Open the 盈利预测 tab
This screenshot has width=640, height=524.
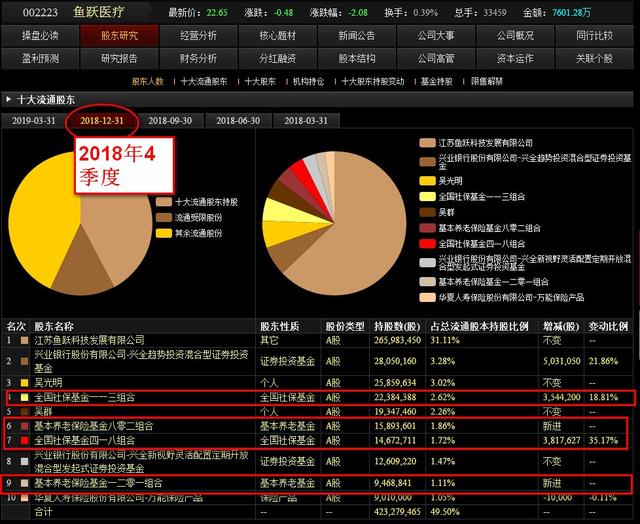click(40, 58)
